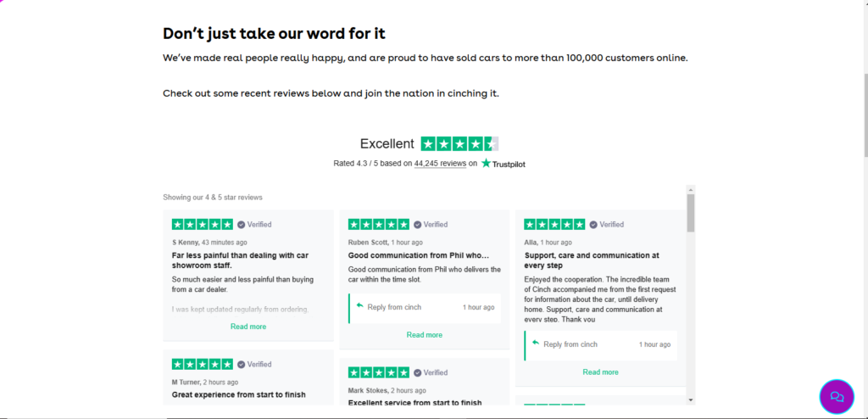Viewport: 868px width, 419px height.
Task: Click S Kenny's five-star rating
Action: point(202,225)
